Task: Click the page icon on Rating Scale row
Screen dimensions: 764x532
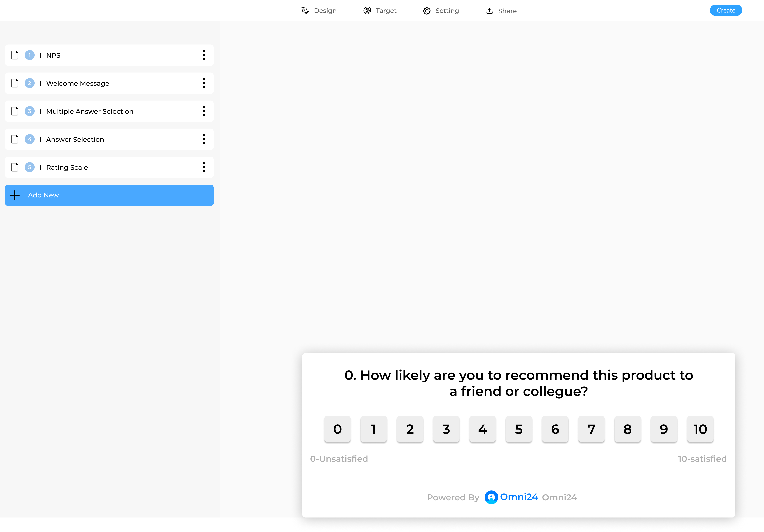Action: click(15, 167)
